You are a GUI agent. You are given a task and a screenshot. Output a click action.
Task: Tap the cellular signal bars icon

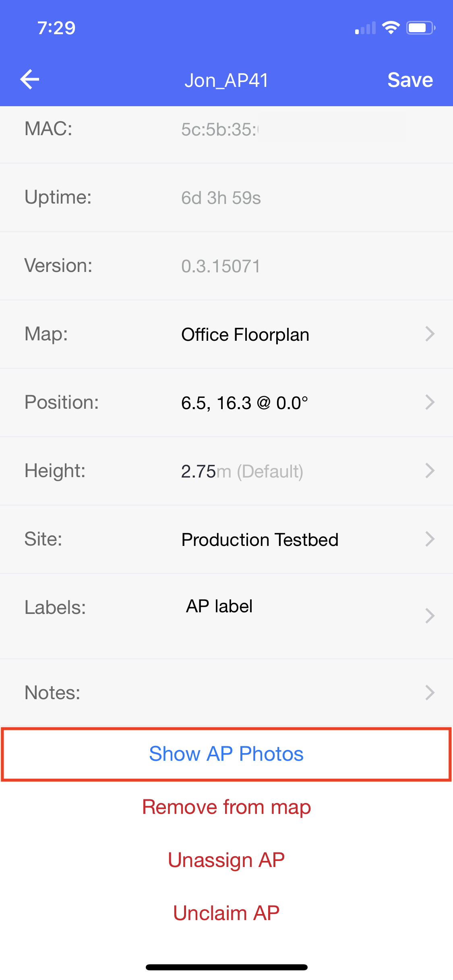[x=365, y=28]
